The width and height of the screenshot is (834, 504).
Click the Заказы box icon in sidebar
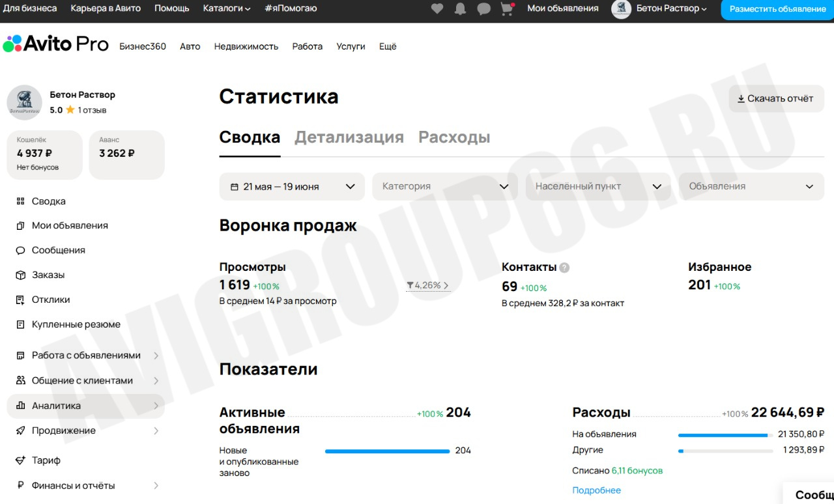tap(20, 275)
